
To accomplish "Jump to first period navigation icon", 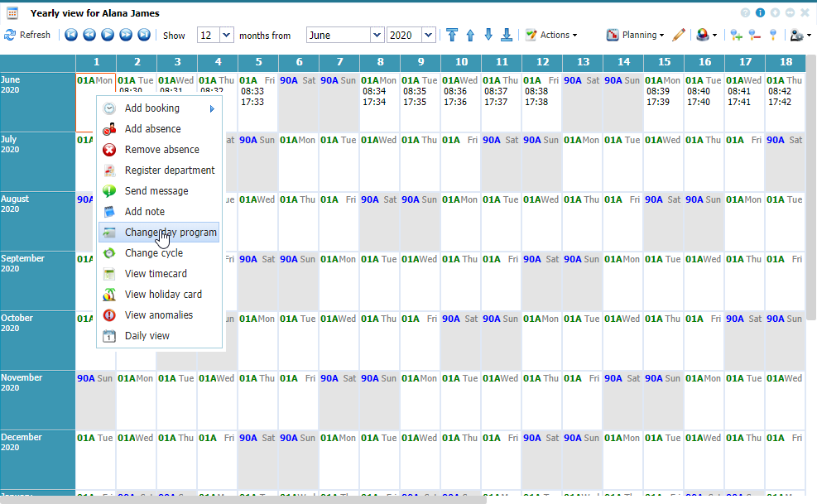I will (x=71, y=35).
